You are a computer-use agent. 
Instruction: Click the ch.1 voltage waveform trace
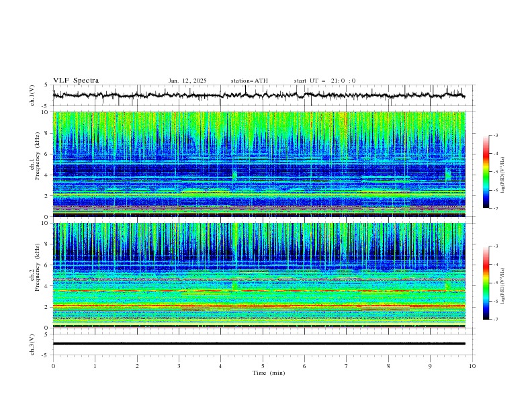(259, 95)
